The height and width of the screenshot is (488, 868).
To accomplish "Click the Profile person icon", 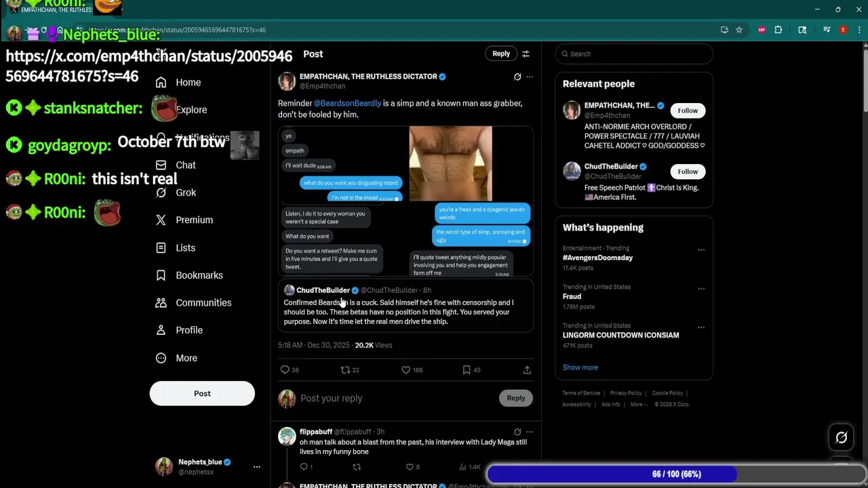I will point(161,330).
